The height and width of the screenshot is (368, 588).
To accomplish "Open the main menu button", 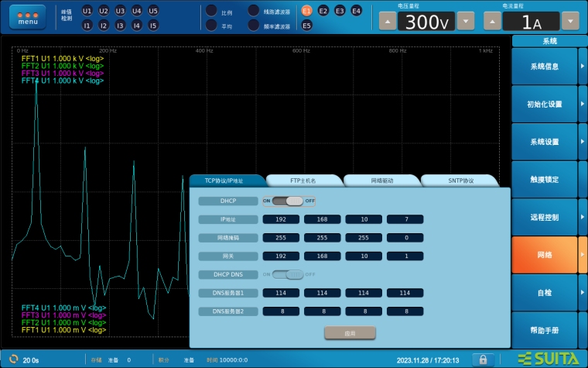I will click(x=27, y=18).
